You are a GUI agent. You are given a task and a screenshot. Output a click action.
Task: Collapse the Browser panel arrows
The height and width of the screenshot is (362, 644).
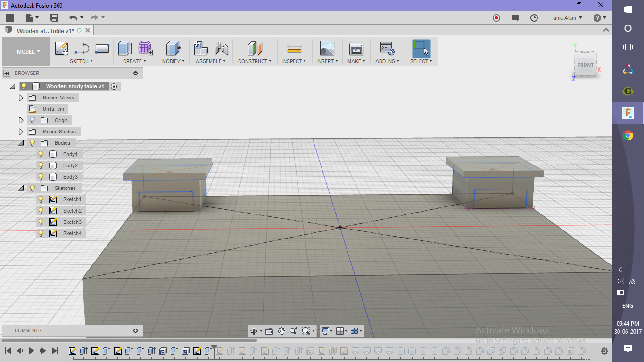[7, 73]
